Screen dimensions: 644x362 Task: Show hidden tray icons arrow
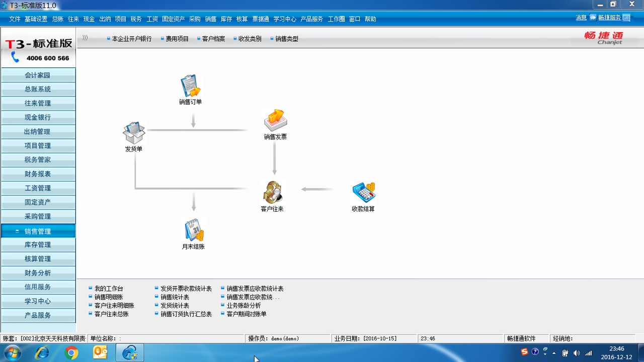coord(554,353)
